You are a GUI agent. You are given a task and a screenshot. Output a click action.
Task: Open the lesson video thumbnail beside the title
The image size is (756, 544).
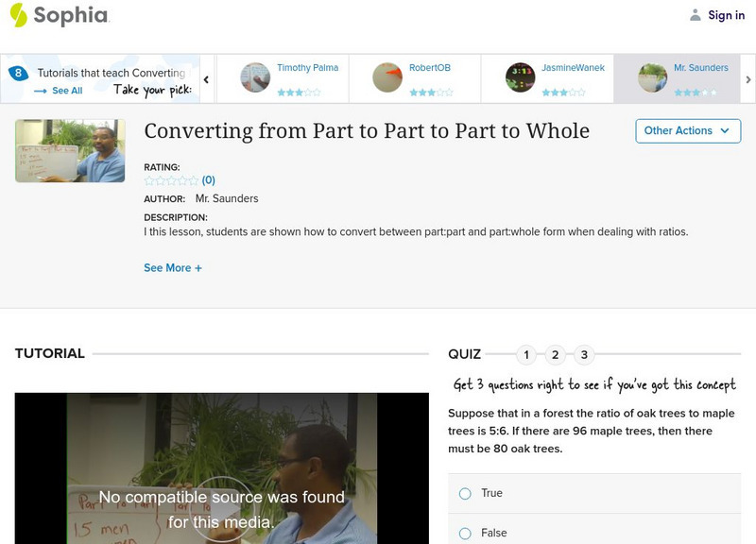[x=70, y=151]
